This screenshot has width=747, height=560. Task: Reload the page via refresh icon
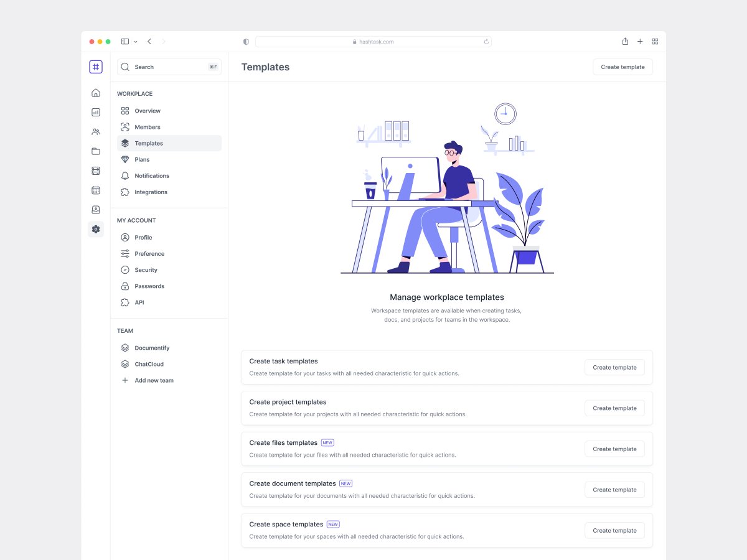[x=486, y=42]
